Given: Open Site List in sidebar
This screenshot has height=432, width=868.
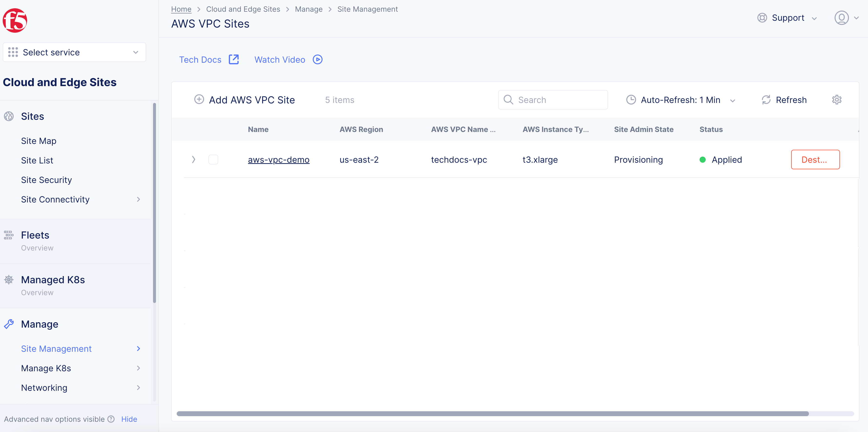Looking at the screenshot, I should [x=37, y=160].
